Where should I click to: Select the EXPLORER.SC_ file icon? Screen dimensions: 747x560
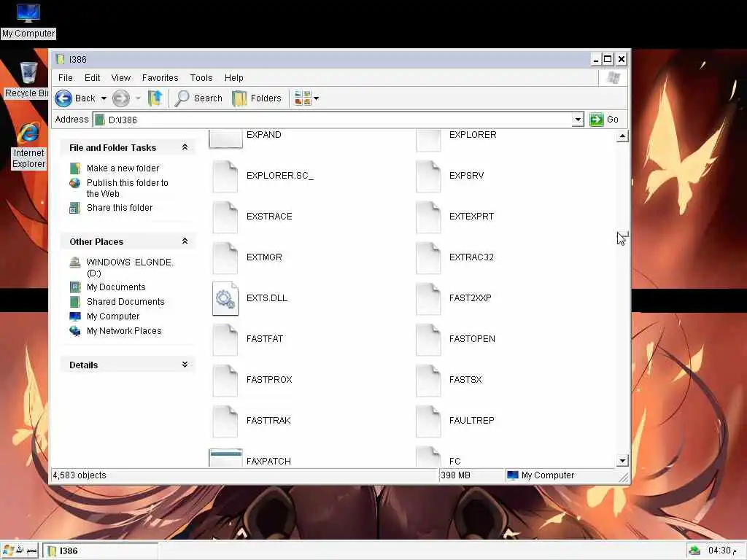(x=225, y=176)
